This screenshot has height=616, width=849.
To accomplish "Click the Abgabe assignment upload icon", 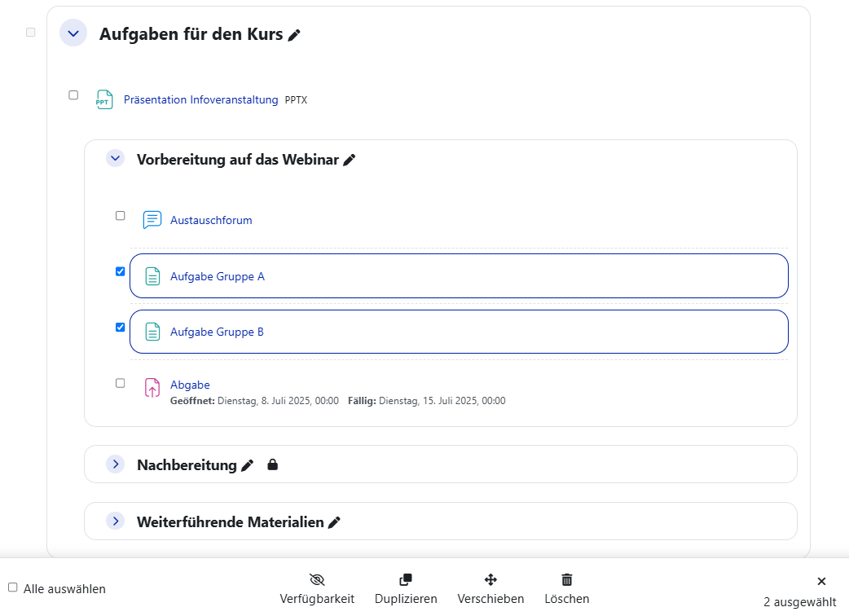I will pos(152,388).
